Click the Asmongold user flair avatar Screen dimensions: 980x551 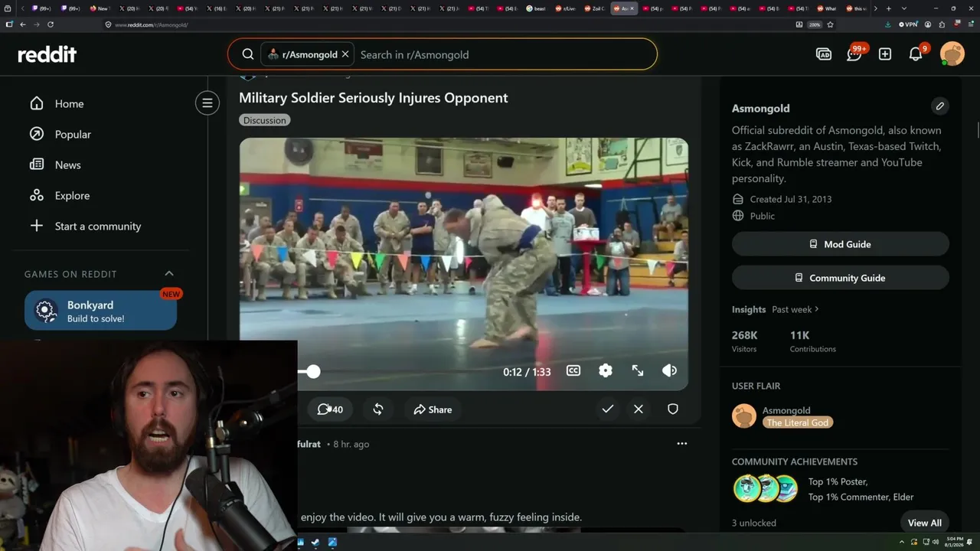coord(744,416)
